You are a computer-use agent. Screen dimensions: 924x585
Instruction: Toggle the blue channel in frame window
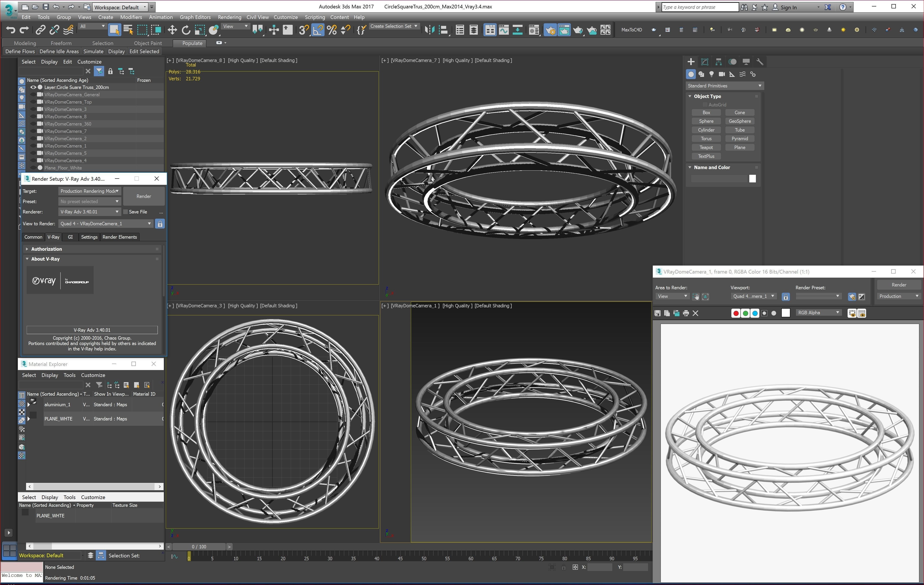[755, 313]
